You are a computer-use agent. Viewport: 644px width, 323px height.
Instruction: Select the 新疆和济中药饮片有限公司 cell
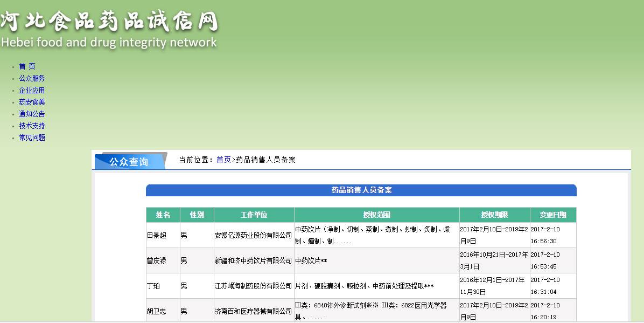pos(253,261)
